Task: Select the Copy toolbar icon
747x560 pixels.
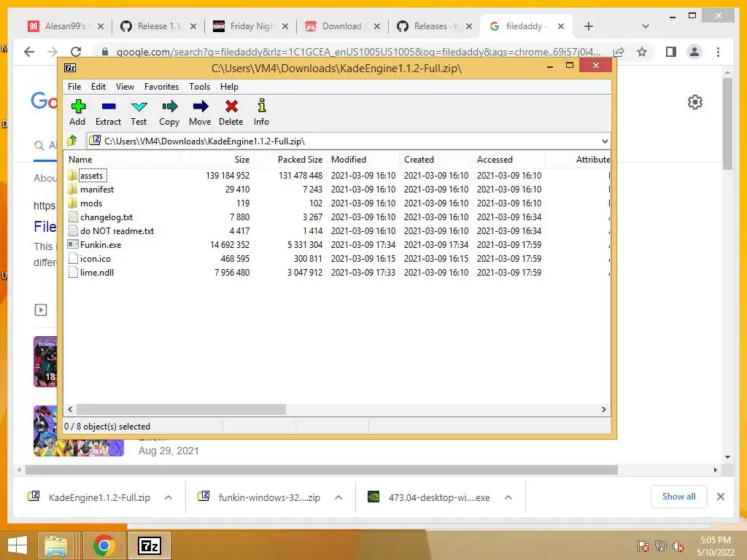Action: pos(169,106)
